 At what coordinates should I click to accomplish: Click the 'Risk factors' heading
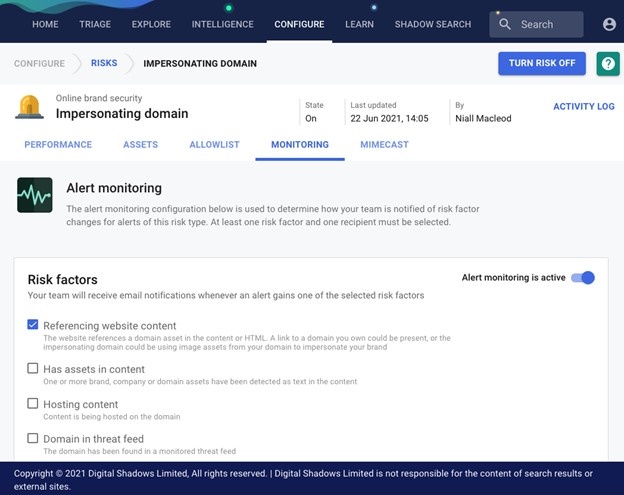click(x=62, y=280)
